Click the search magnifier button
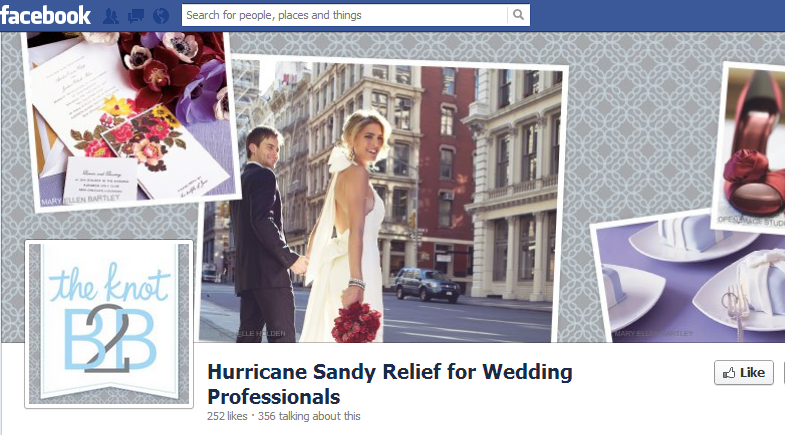 [x=519, y=15]
